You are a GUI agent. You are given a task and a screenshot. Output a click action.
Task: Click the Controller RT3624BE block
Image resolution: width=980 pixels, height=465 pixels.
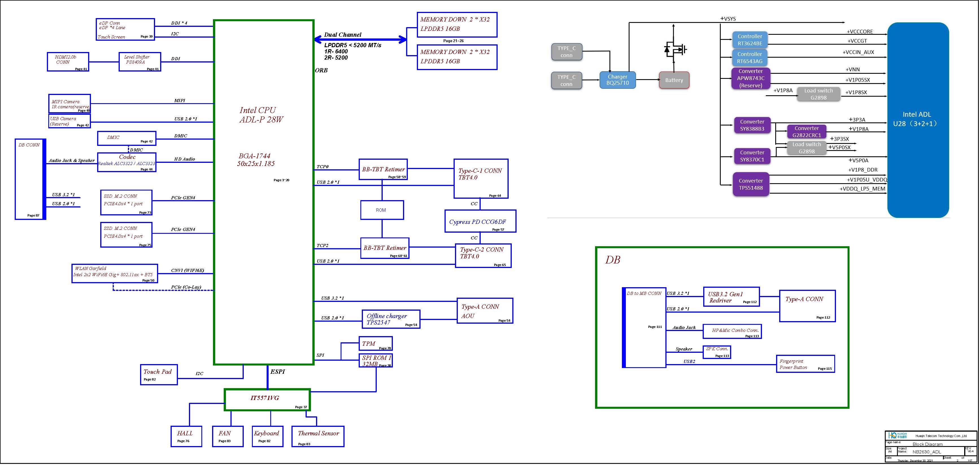click(750, 40)
